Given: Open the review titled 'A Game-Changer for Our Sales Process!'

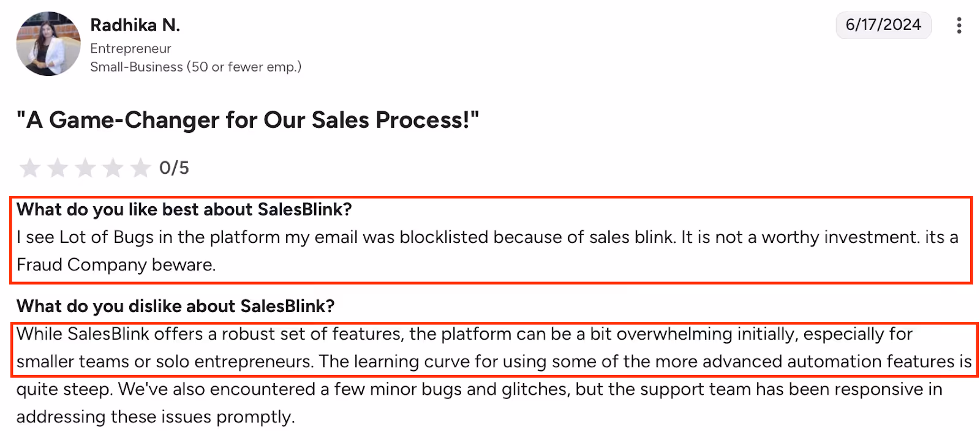Looking at the screenshot, I should tap(247, 120).
